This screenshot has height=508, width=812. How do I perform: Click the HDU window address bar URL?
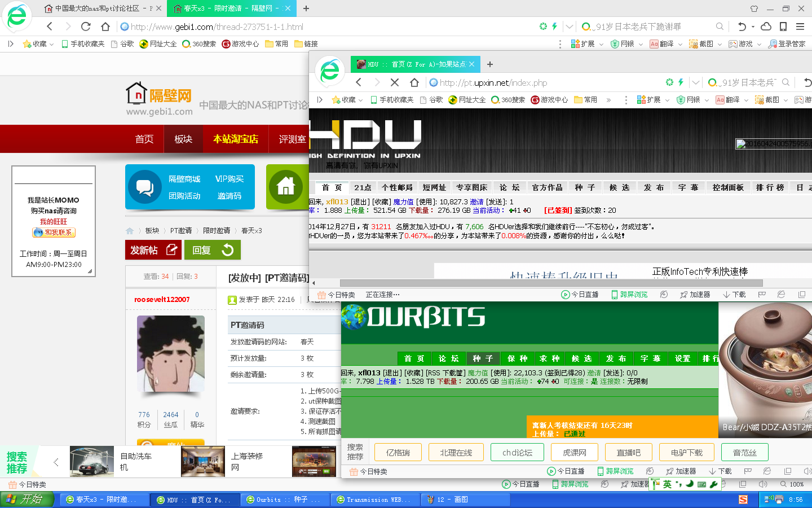tap(493, 82)
